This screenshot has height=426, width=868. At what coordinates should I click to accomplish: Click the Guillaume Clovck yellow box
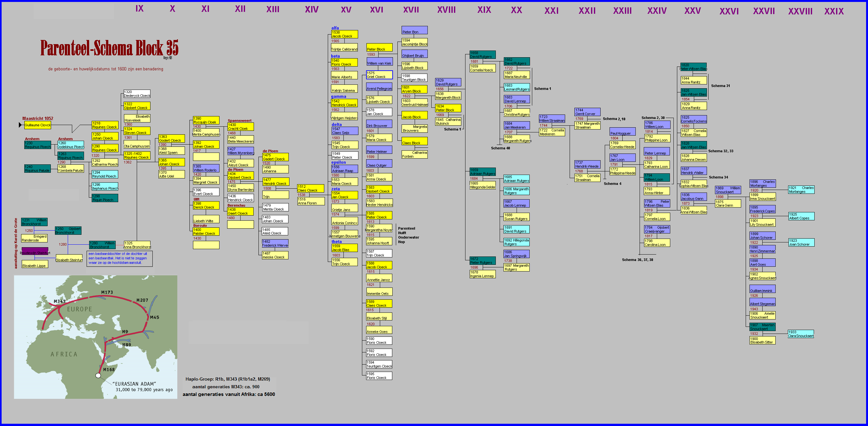(37, 125)
